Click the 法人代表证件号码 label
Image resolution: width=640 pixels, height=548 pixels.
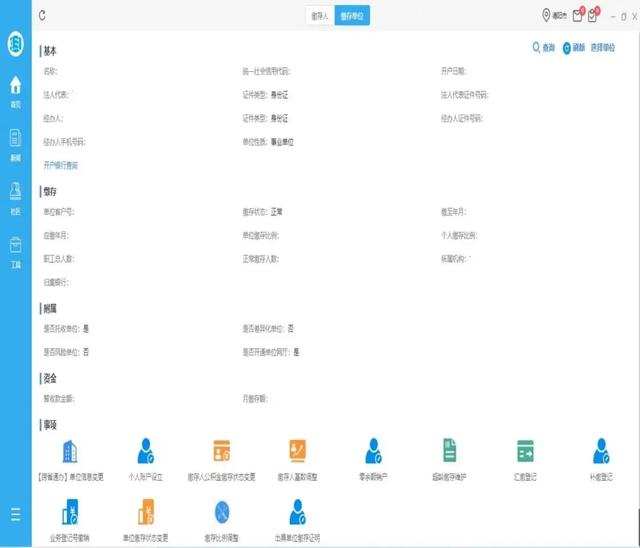tap(464, 95)
